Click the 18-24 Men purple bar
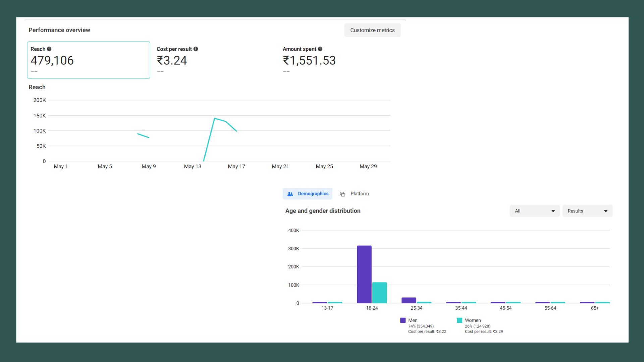 click(x=364, y=275)
